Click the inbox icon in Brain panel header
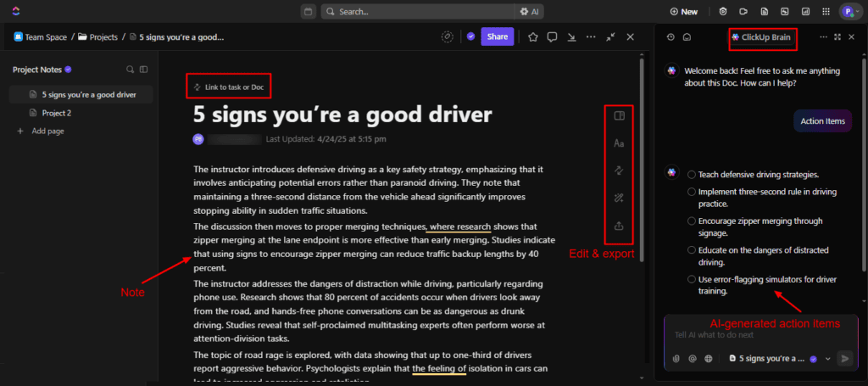868x386 pixels. point(687,37)
